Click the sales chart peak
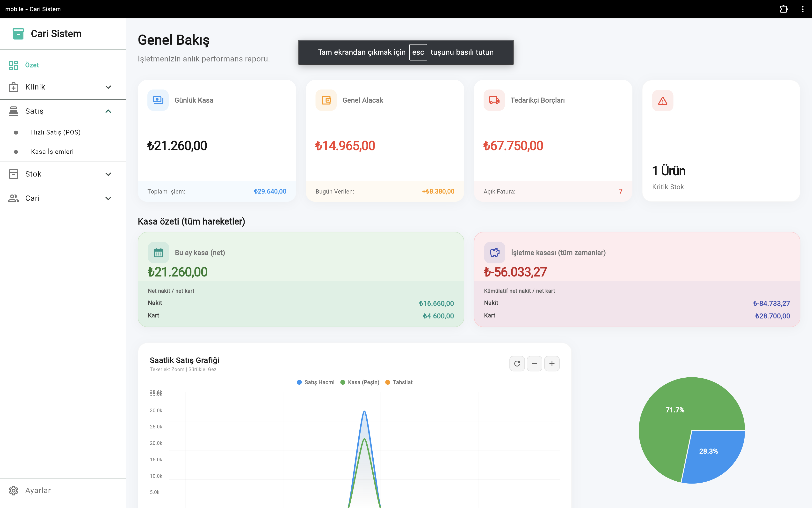Viewport: 812px width, 508px height. (x=364, y=411)
